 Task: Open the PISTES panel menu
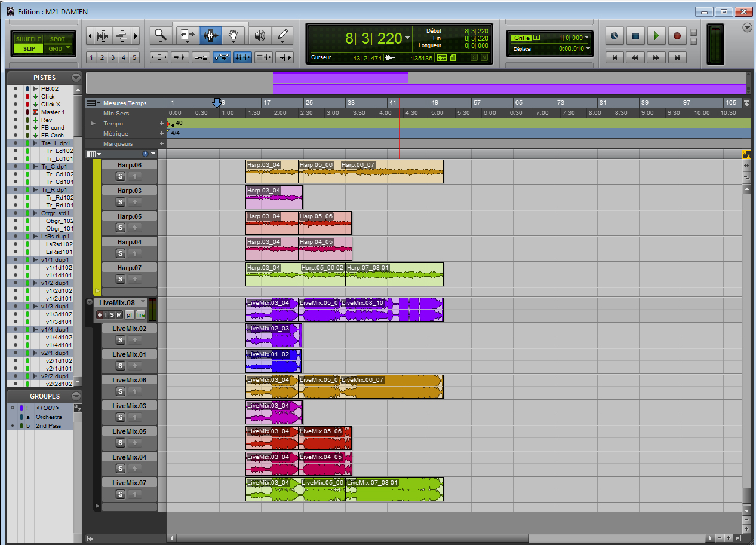[x=76, y=78]
